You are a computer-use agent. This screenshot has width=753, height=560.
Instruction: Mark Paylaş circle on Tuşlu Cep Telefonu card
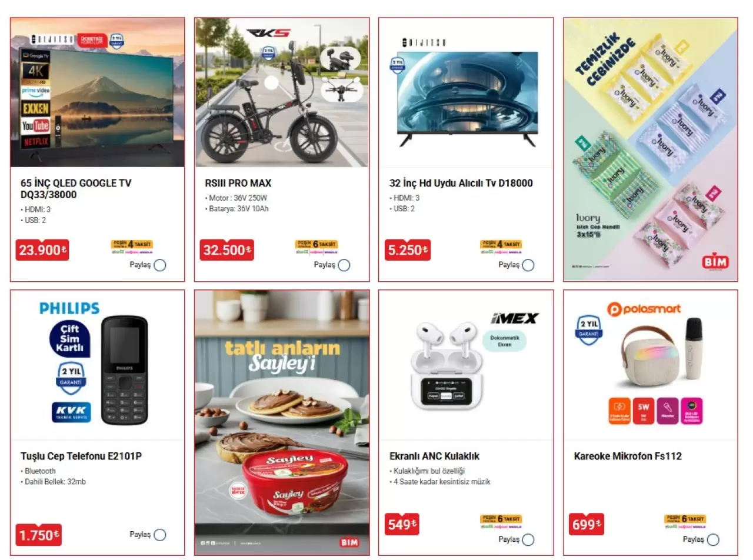tap(159, 535)
